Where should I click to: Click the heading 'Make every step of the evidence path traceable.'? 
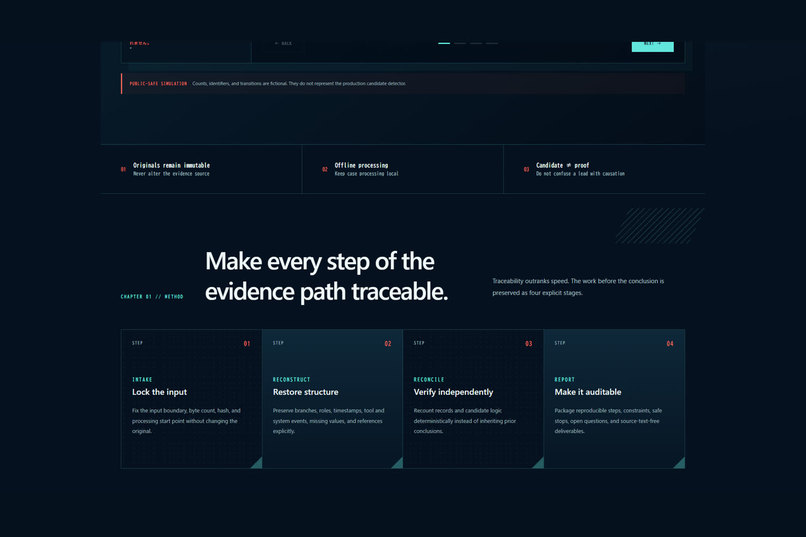(326, 276)
